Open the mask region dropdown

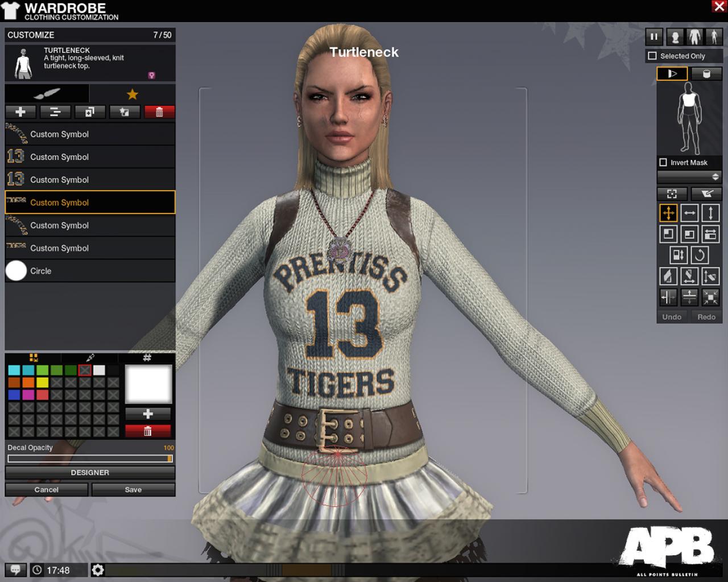point(689,177)
